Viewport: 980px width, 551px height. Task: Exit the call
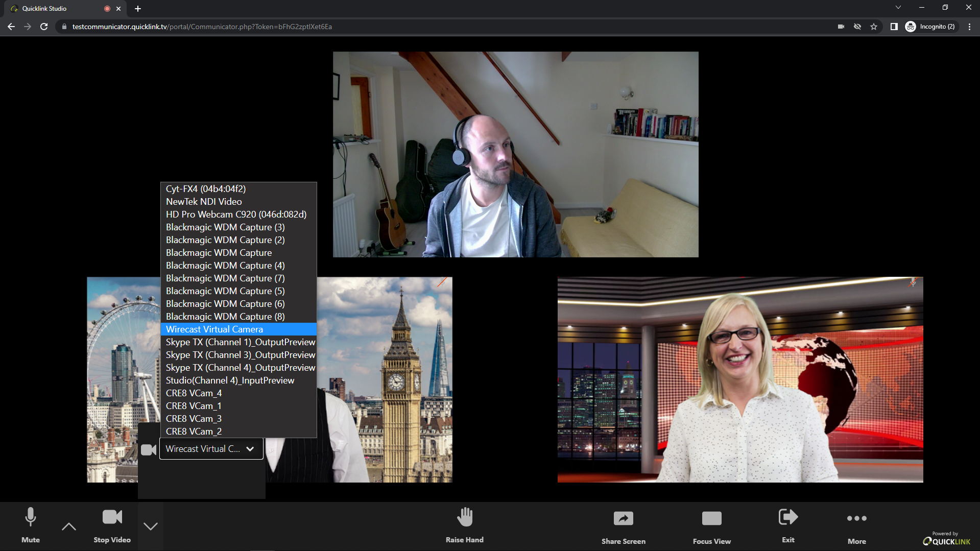point(788,525)
